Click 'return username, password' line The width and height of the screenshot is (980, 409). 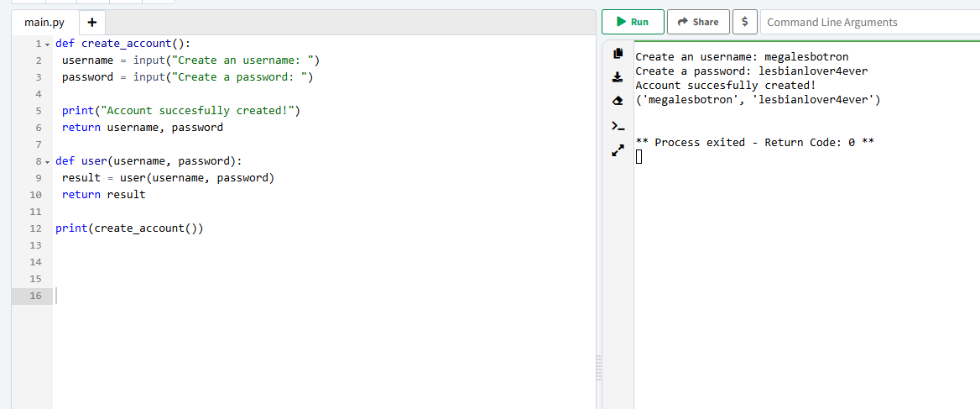143,128
